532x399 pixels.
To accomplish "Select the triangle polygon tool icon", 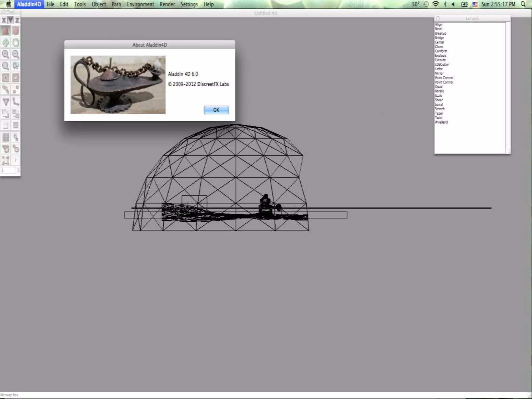I will 5,102.
